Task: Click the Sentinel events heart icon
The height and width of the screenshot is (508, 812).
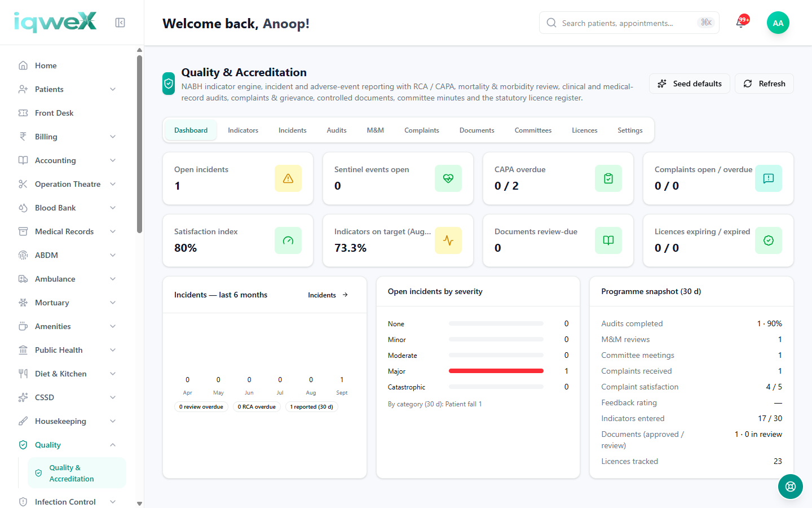Action: 448,178
